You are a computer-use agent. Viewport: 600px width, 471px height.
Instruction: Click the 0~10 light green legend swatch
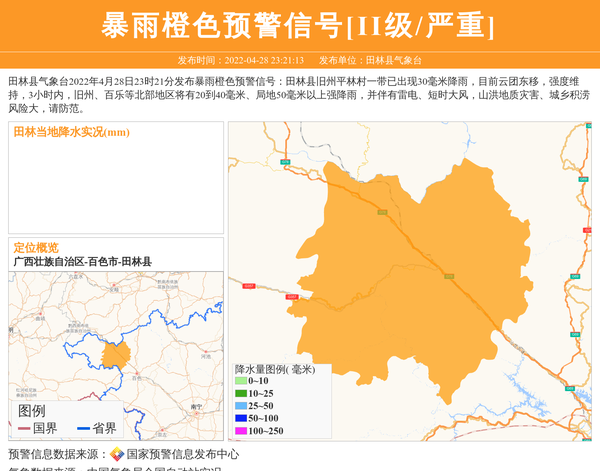click(x=240, y=381)
